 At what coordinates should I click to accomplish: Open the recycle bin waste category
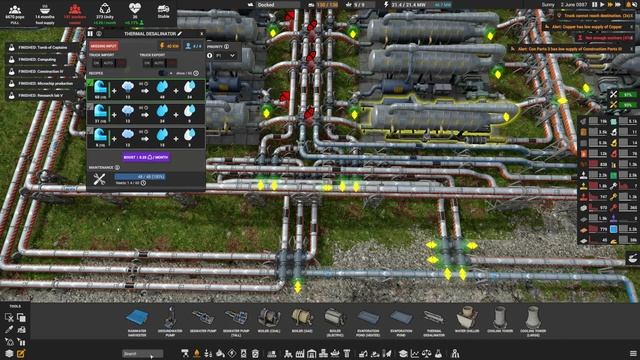pyautogui.click(x=255, y=353)
